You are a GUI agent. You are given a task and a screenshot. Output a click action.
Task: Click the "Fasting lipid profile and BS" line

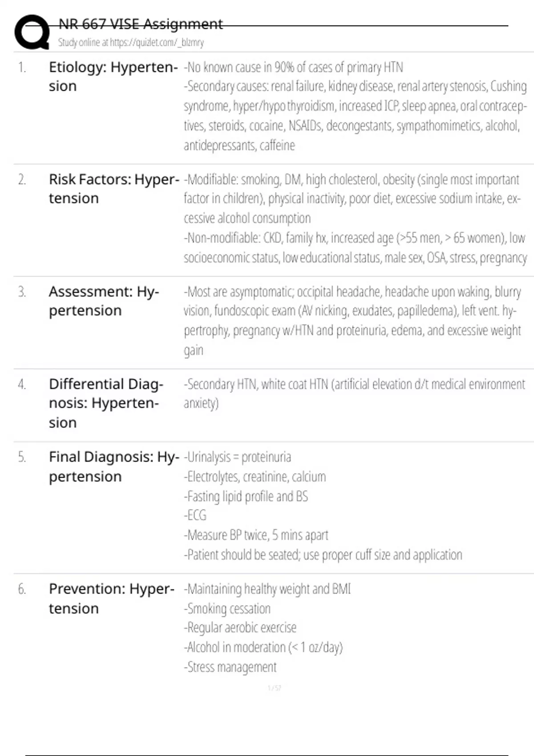pyautogui.click(x=246, y=496)
